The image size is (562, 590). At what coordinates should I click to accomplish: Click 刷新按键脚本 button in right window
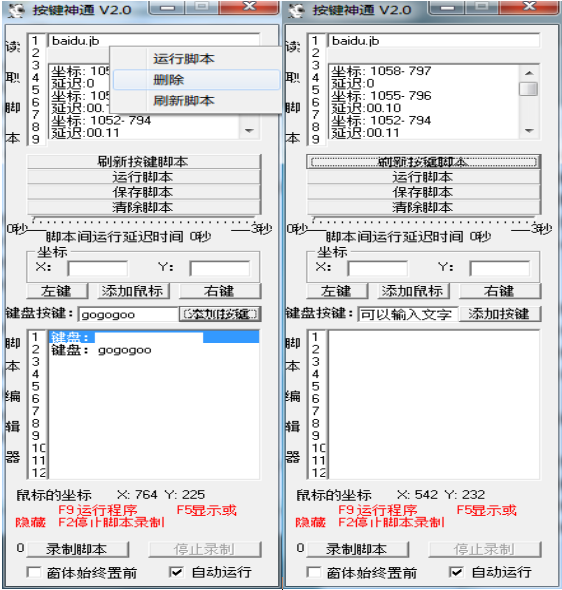(424, 162)
